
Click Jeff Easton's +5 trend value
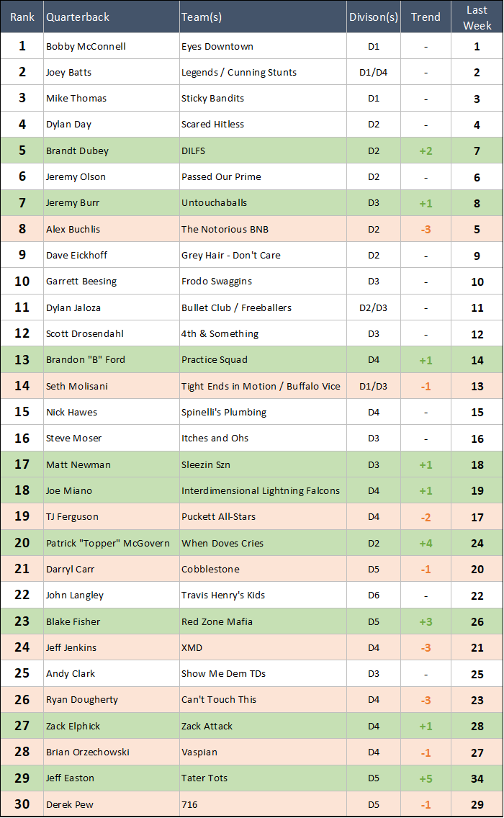click(426, 778)
